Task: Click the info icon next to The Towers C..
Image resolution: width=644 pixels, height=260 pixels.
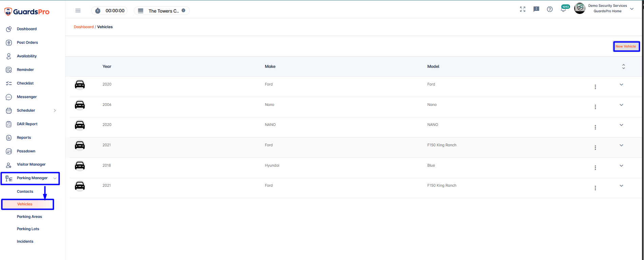Action: [x=183, y=11]
